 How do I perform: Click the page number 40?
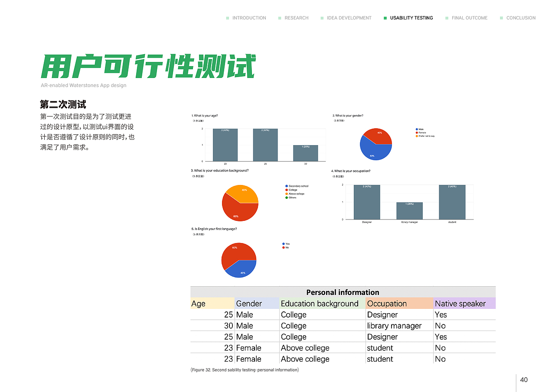pyautogui.click(x=524, y=380)
